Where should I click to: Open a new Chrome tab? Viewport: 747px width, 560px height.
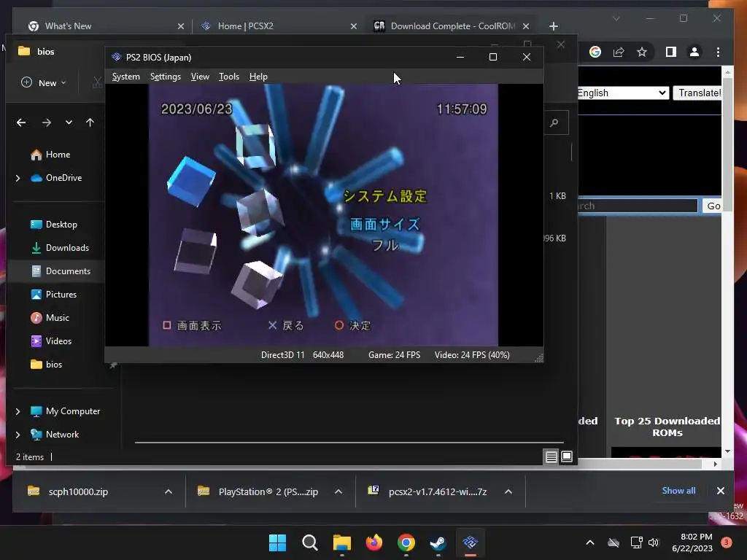(553, 26)
